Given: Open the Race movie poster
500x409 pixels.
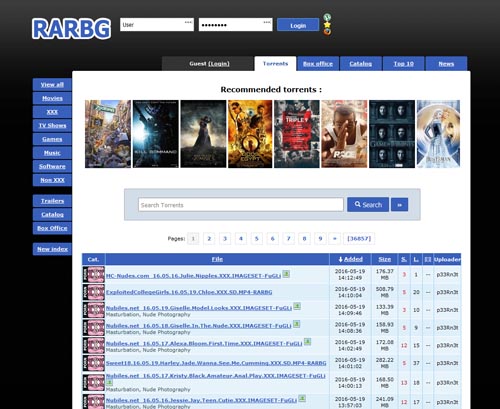Looking at the screenshot, I should (x=344, y=134).
